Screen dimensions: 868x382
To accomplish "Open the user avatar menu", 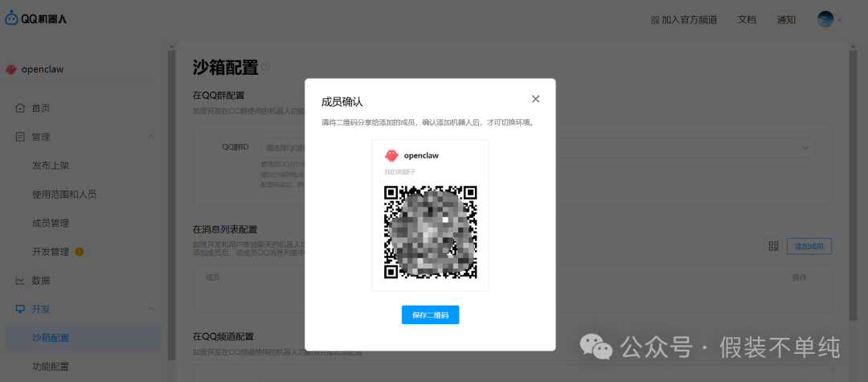I will [825, 19].
